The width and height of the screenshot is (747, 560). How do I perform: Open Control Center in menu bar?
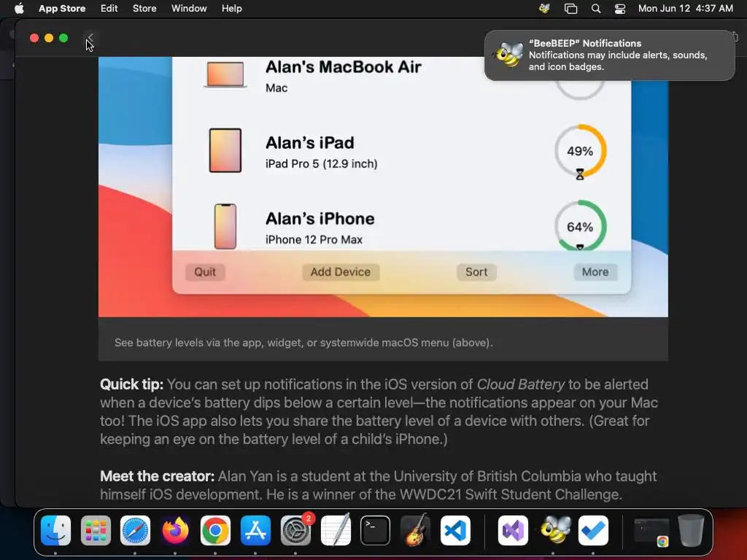pyautogui.click(x=620, y=8)
